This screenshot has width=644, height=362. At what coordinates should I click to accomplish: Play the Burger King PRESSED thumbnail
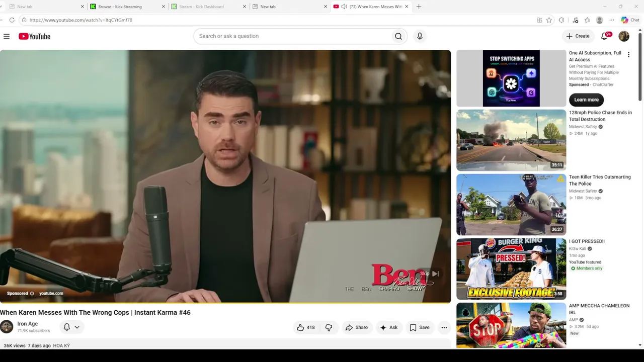point(511,269)
